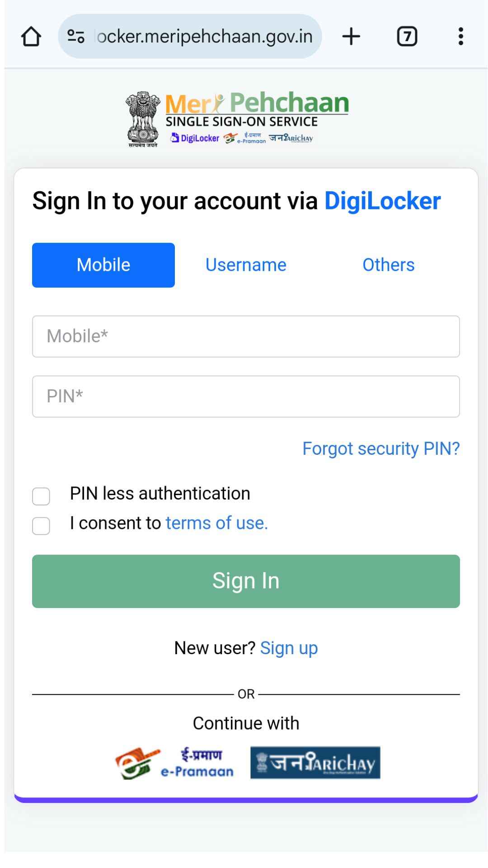Viewport: 488px width, 868px height.
Task: Open the browser three-dot menu
Action: coord(460,36)
